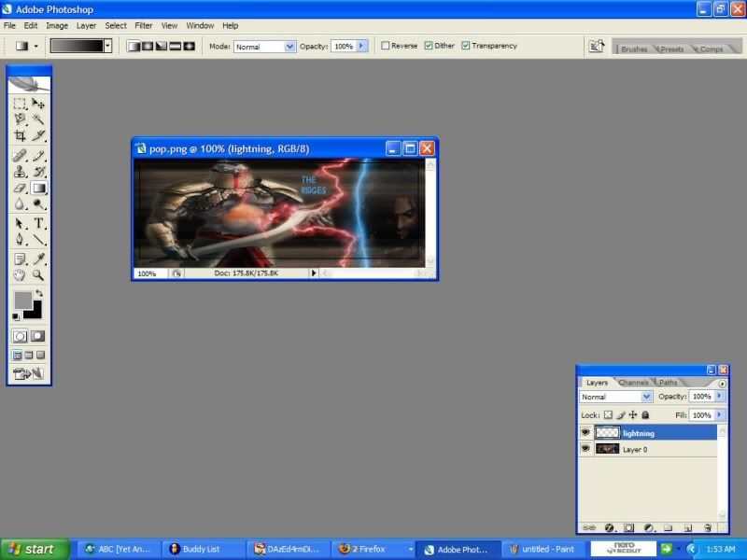747x560 pixels.
Task: Select the Eyedropper tool
Action: pos(38,259)
